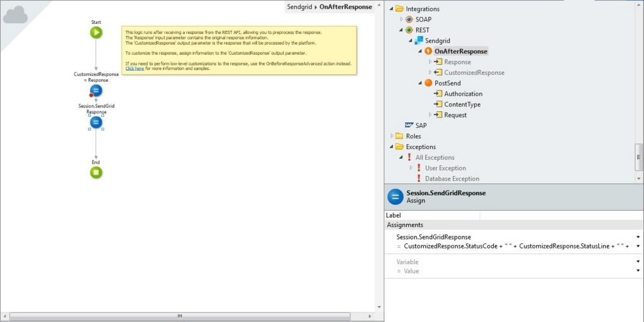The height and width of the screenshot is (322, 644).
Task: Click the cloud icon in canvas corner
Action: (x=15, y=16)
